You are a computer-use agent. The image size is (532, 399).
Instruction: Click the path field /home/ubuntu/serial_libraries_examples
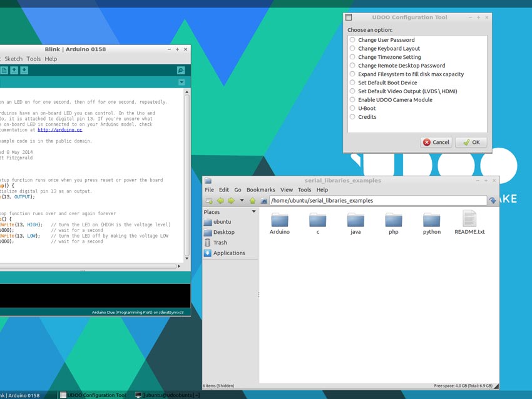(x=378, y=201)
